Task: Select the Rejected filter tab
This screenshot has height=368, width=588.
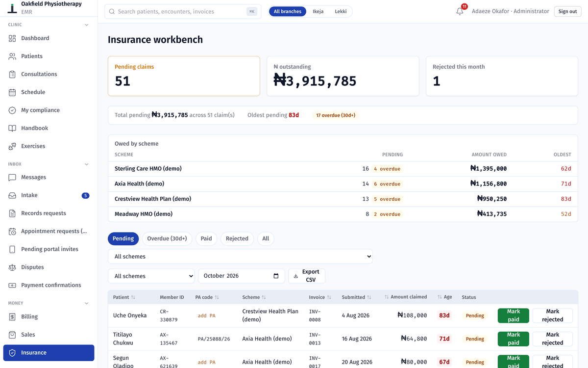Action: coord(237,238)
